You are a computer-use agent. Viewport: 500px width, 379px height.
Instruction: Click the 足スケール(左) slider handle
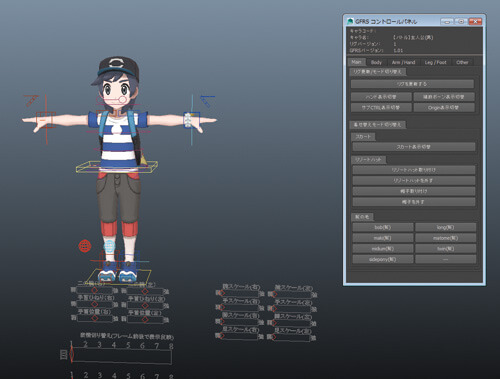point(273,337)
